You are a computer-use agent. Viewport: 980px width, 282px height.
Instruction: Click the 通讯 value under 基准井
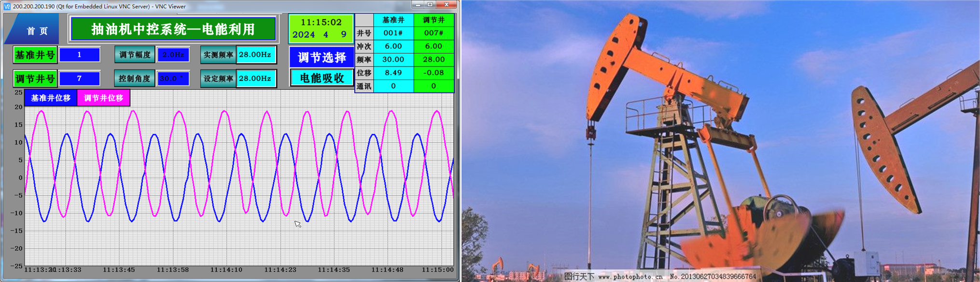393,86
